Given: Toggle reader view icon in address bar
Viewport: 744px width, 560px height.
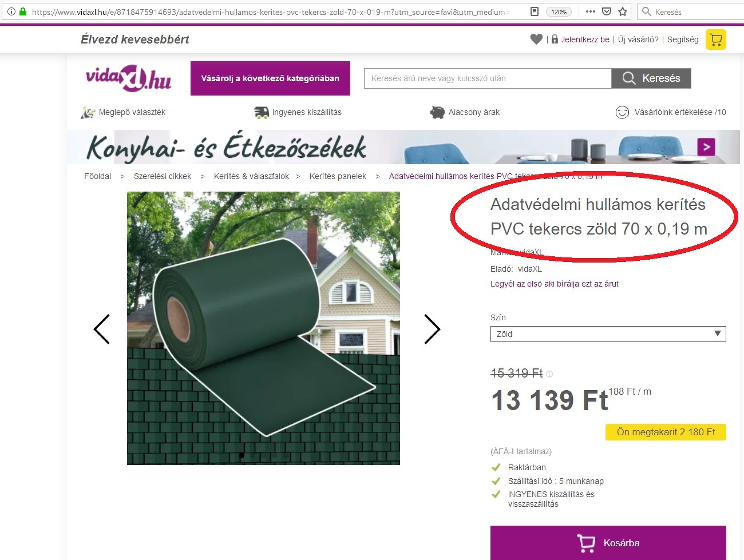Looking at the screenshot, I should tap(535, 11).
